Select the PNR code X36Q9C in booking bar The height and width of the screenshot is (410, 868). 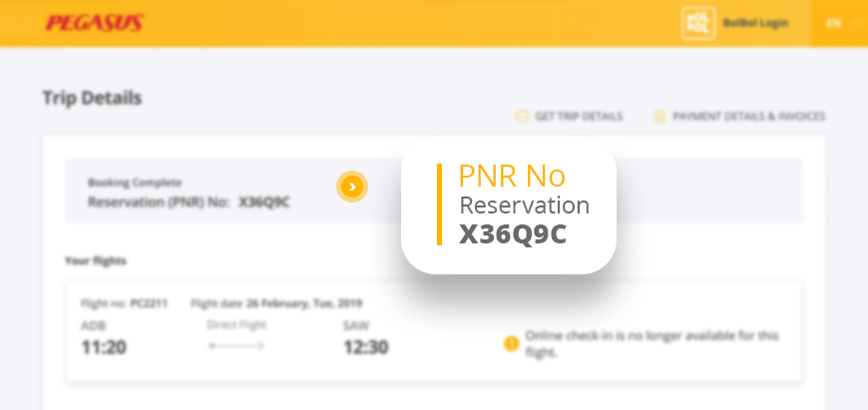[x=264, y=203]
